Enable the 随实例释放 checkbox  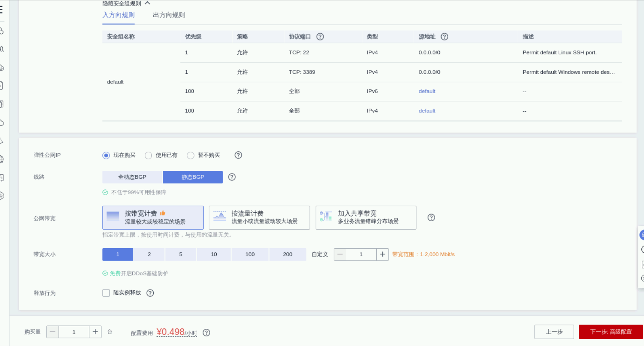pos(106,293)
